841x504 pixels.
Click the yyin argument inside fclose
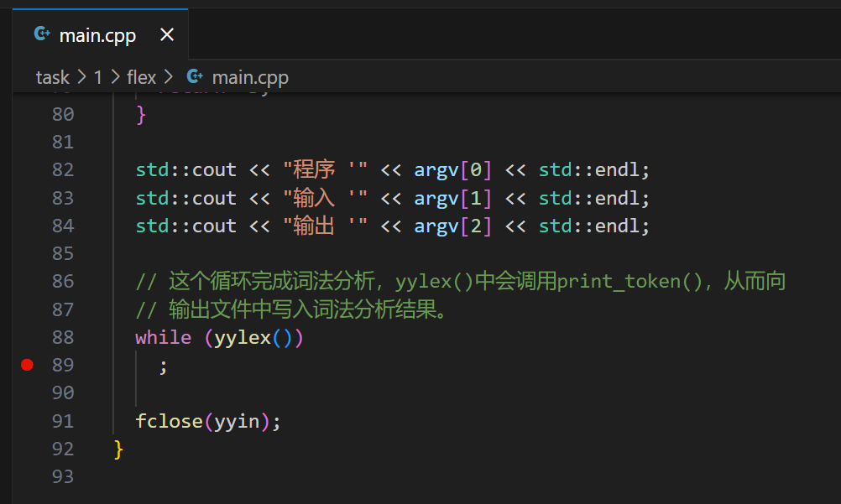click(236, 421)
